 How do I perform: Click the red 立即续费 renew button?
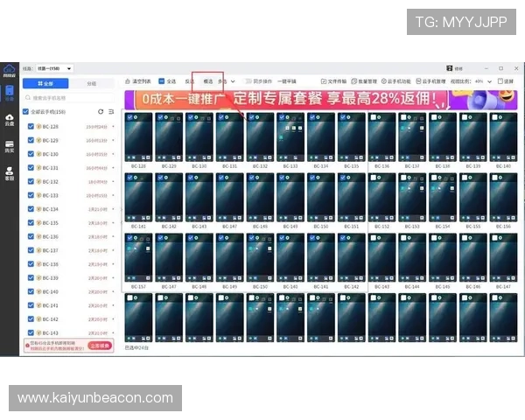click(101, 346)
